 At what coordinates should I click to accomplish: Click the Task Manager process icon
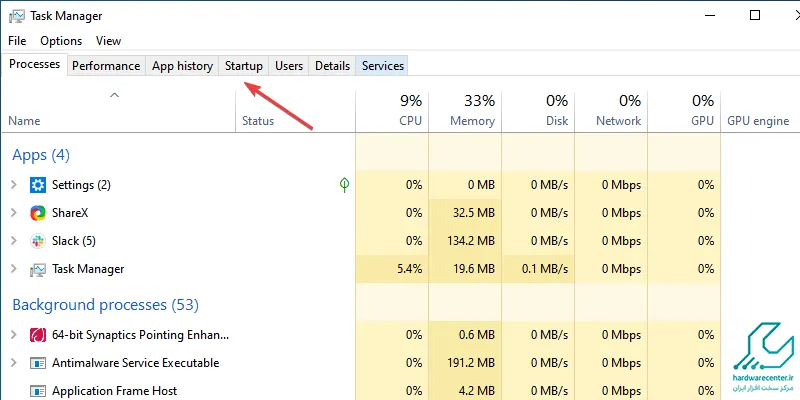[x=38, y=269]
